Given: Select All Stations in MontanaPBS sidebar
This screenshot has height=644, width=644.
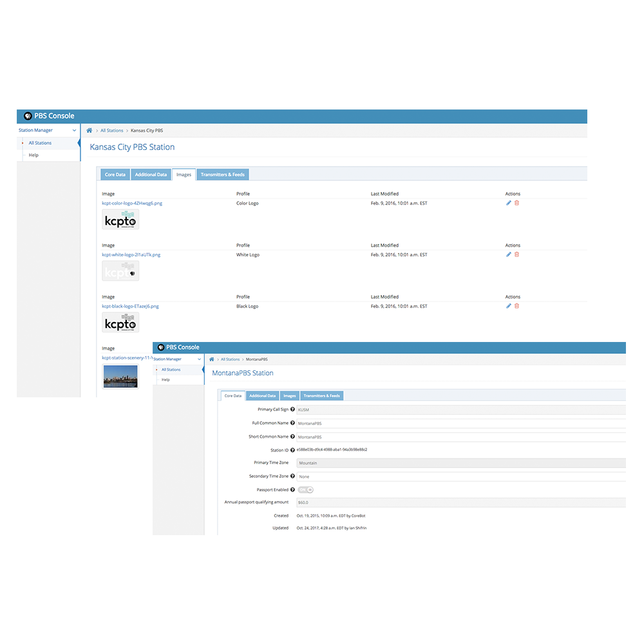Looking at the screenshot, I should pyautogui.click(x=171, y=370).
